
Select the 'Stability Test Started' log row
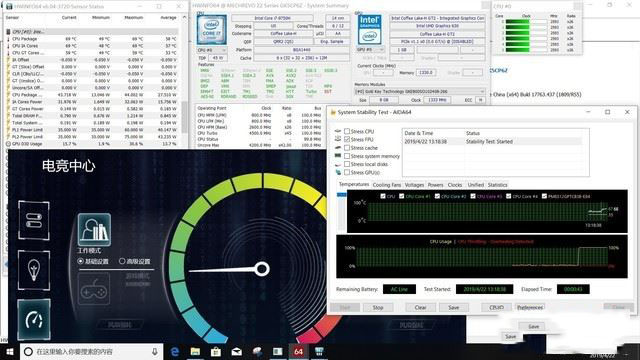click(x=492, y=142)
